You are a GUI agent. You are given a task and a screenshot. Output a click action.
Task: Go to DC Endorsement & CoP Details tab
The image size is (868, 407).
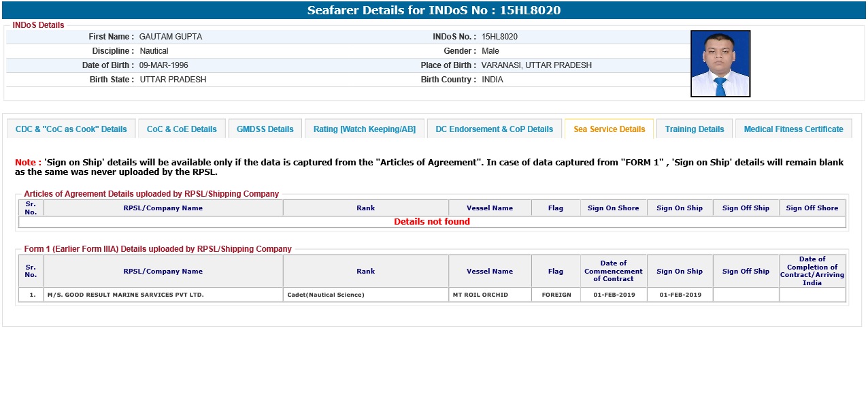click(x=495, y=129)
